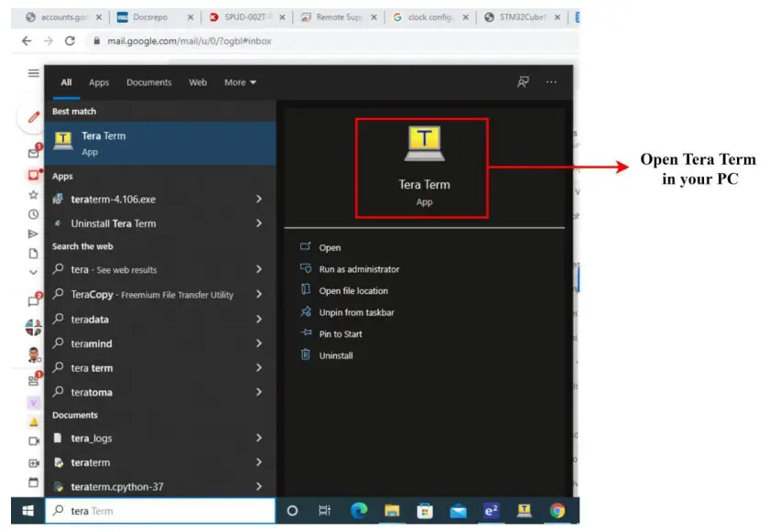
Task: Click the Gmail snoozed clock icon
Action: pyautogui.click(x=33, y=214)
